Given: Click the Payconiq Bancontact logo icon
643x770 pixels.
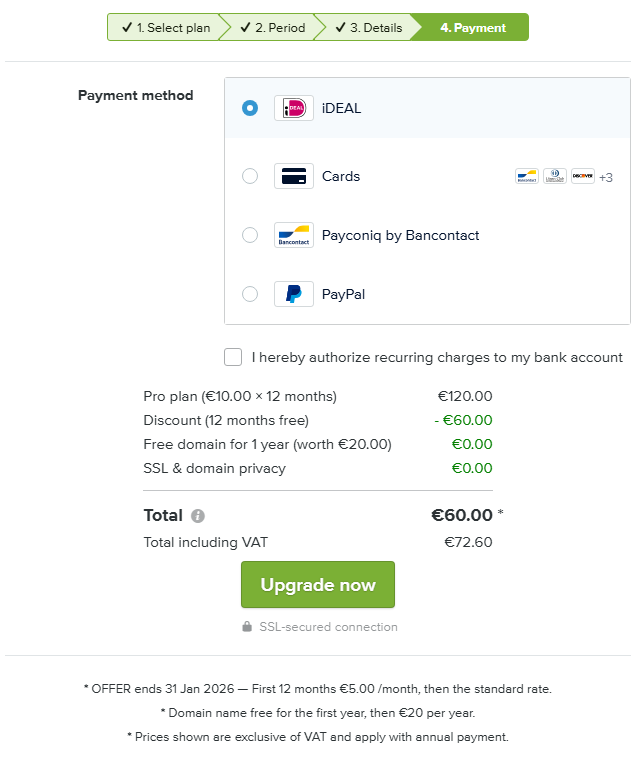Looking at the screenshot, I should tap(294, 236).
